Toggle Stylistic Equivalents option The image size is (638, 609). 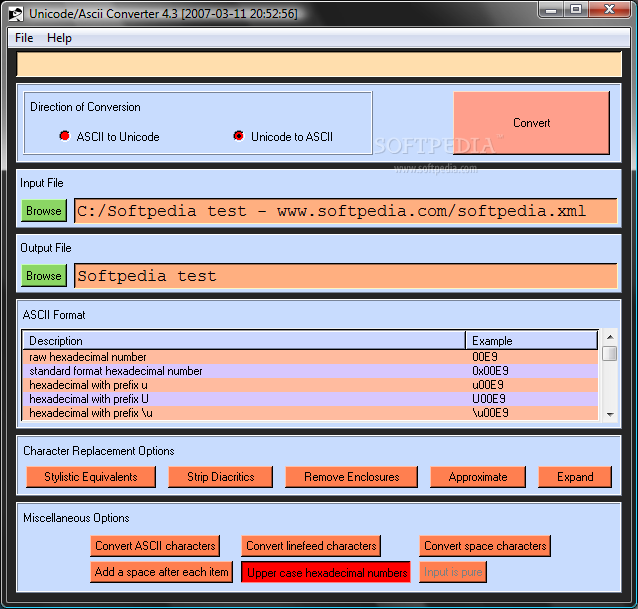click(x=91, y=477)
